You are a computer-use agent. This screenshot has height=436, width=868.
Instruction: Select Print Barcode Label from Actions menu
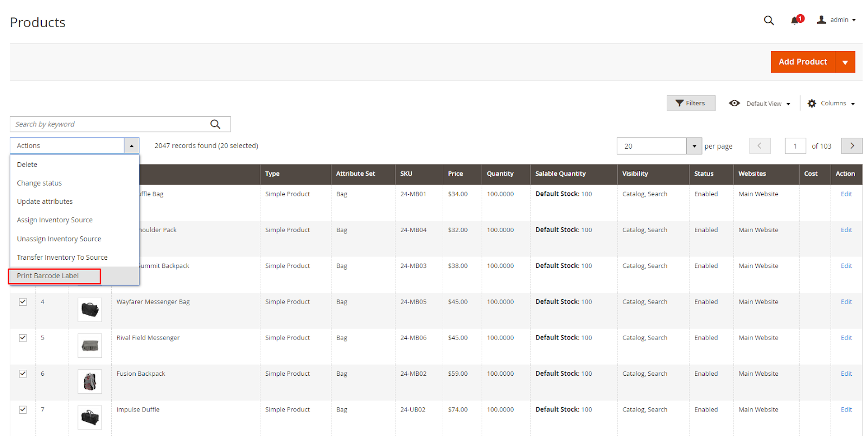pyautogui.click(x=48, y=276)
